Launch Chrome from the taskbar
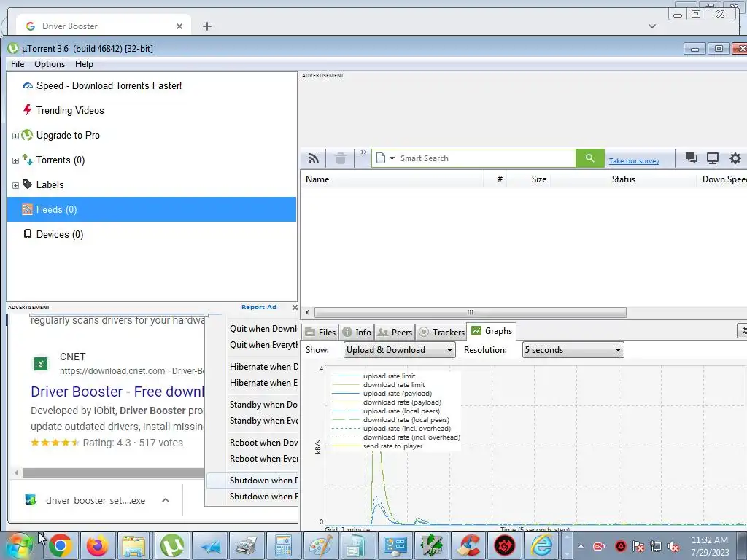The width and height of the screenshot is (747, 560). (60, 545)
